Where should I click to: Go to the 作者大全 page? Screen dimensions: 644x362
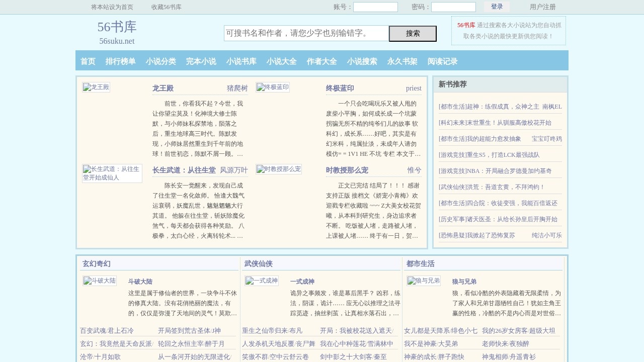coord(321,61)
